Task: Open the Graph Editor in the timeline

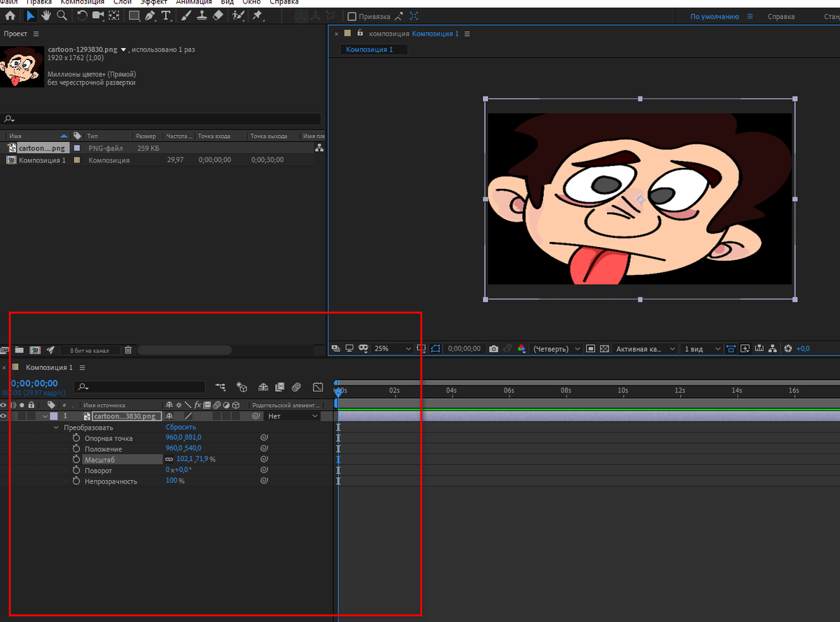Action: [x=318, y=387]
